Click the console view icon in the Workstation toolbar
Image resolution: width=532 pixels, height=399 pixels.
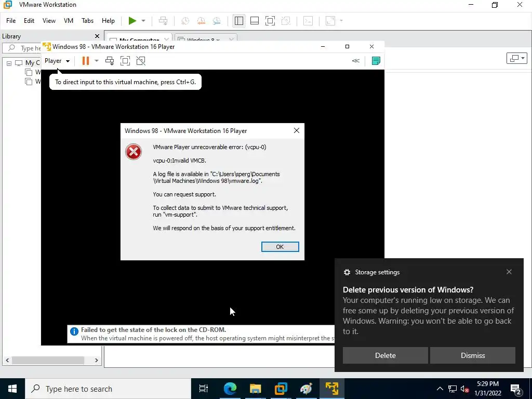308,21
